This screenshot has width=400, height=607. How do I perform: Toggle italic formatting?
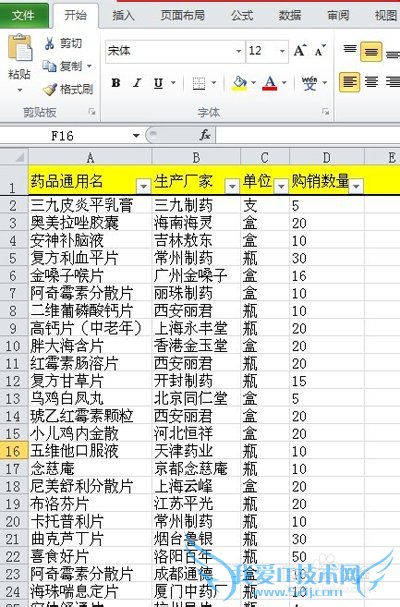pyautogui.click(x=137, y=83)
